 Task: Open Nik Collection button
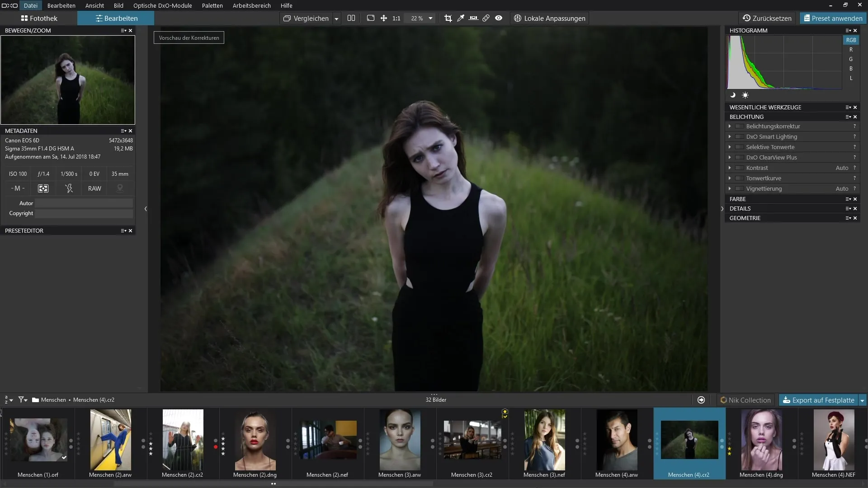[745, 400]
